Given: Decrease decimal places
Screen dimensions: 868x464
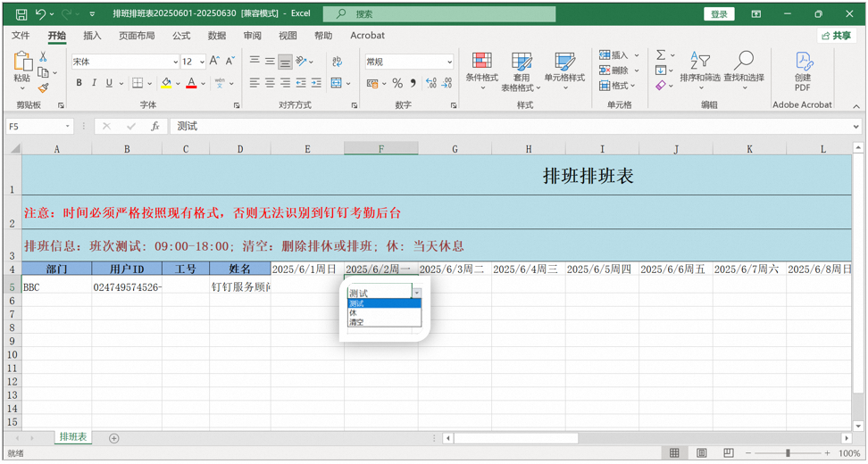Looking at the screenshot, I should [x=447, y=83].
